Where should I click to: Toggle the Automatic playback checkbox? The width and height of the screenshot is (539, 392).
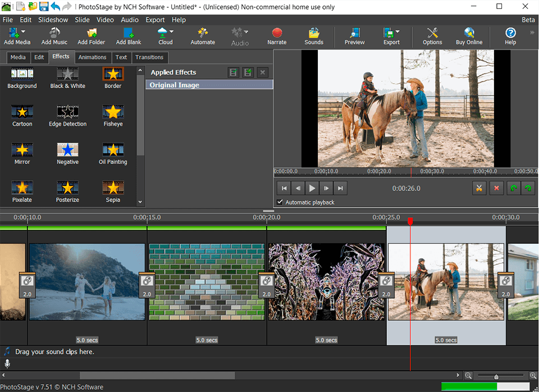pos(280,202)
